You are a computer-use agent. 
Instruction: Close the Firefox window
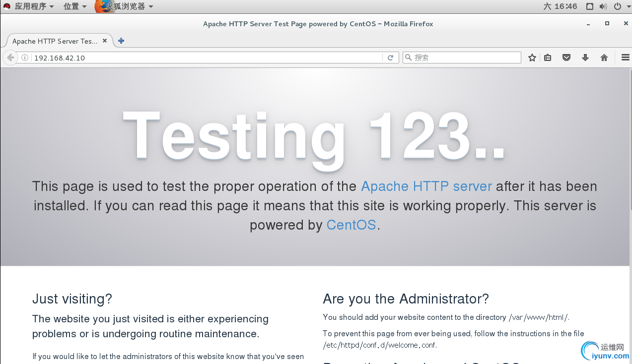point(626,23)
